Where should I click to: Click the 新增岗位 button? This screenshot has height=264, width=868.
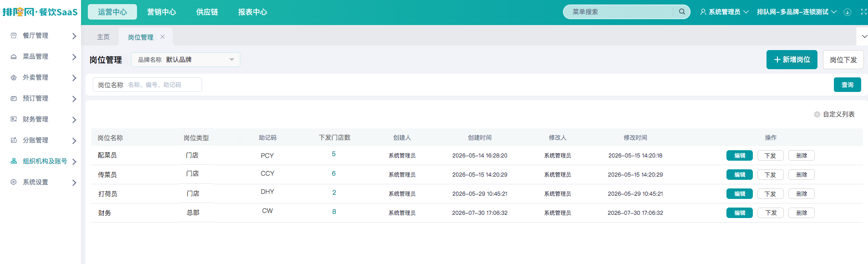pos(792,60)
